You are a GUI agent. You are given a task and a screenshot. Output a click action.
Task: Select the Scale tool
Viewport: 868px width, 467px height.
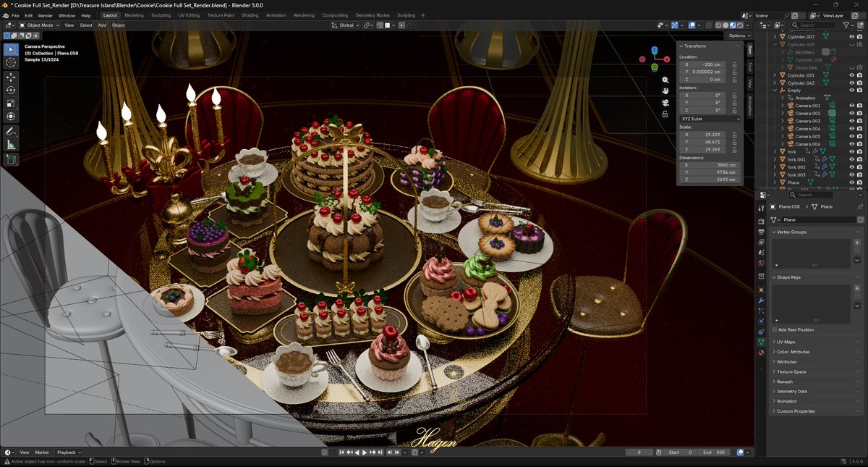pyautogui.click(x=11, y=103)
